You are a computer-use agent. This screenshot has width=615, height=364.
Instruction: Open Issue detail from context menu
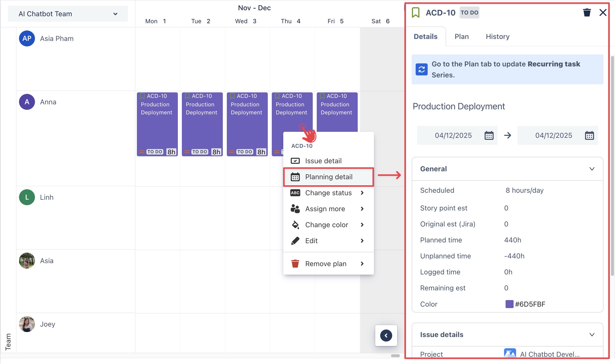pos(323,161)
